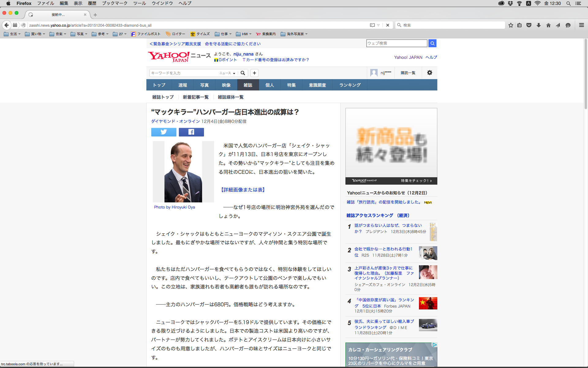Click the blue web search magnifier button
Viewport: 588px width, 368px height.
coord(432,43)
